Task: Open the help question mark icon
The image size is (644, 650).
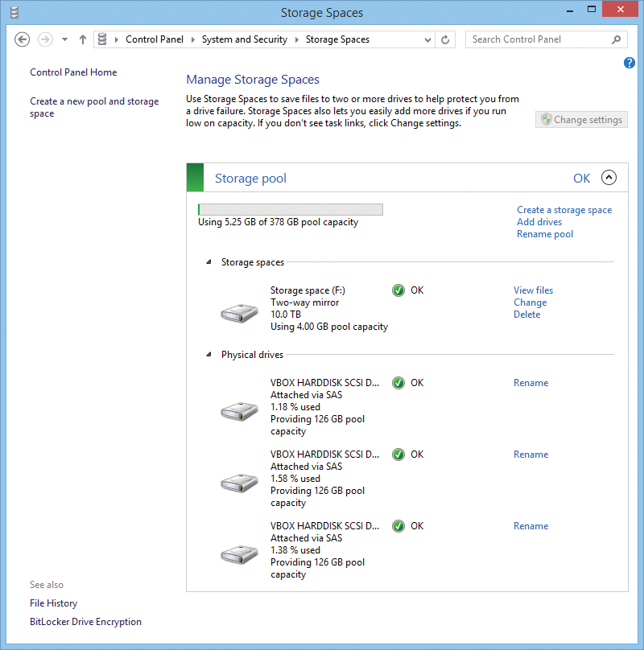Action: (630, 63)
